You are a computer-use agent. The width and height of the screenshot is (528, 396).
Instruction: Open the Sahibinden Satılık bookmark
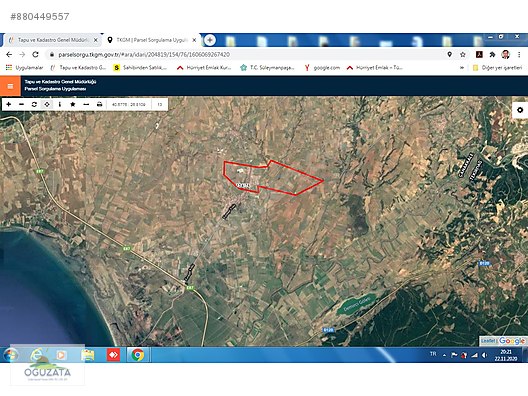[x=140, y=68]
